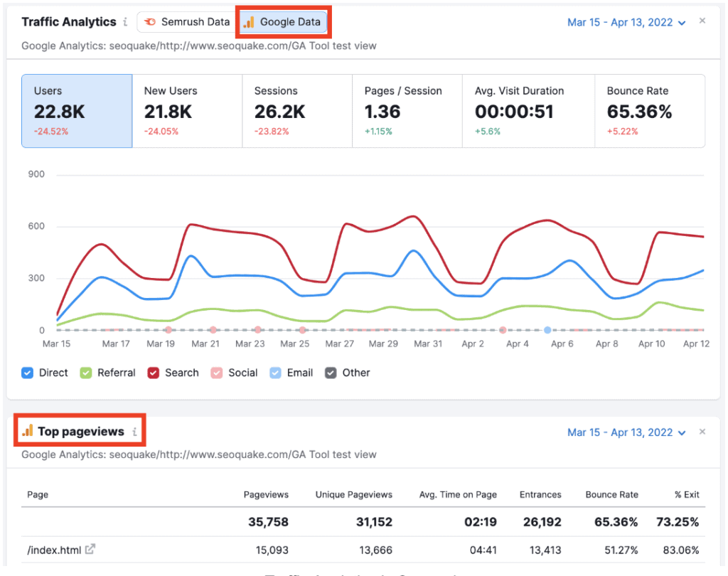Screen dimensions: 728x576
Task: Disable the Direct traffic checkbox
Action: coord(26,373)
